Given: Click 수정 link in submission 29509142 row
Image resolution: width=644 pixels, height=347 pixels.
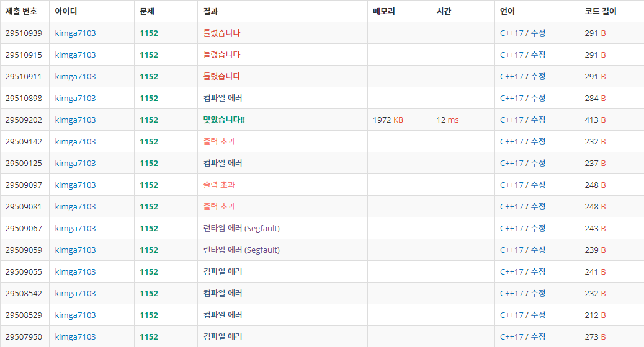Looking at the screenshot, I should click(538, 142).
